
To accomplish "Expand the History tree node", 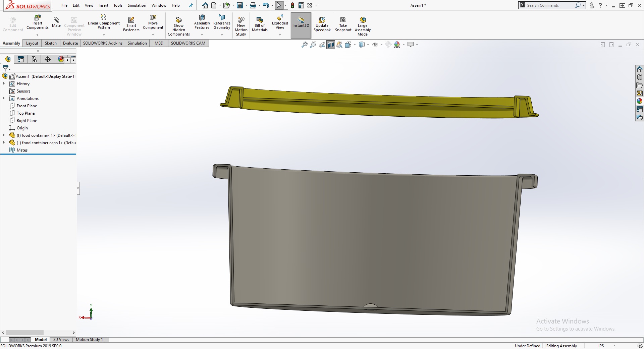I will 4,84.
